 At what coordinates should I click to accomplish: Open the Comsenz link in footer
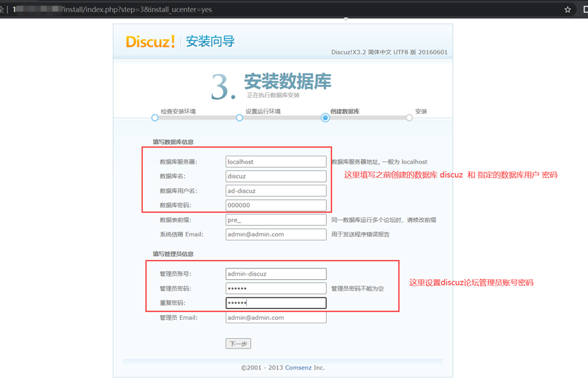[x=298, y=367]
